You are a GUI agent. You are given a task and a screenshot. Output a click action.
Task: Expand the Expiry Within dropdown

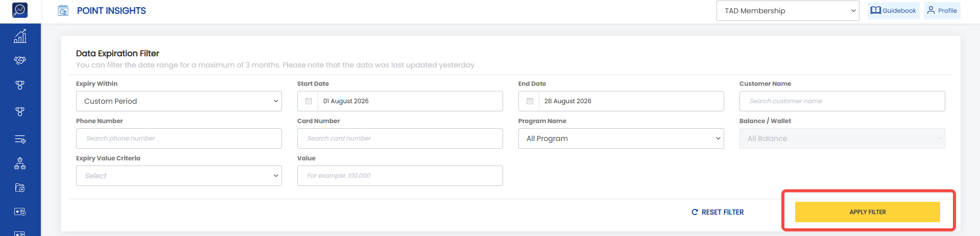[179, 101]
